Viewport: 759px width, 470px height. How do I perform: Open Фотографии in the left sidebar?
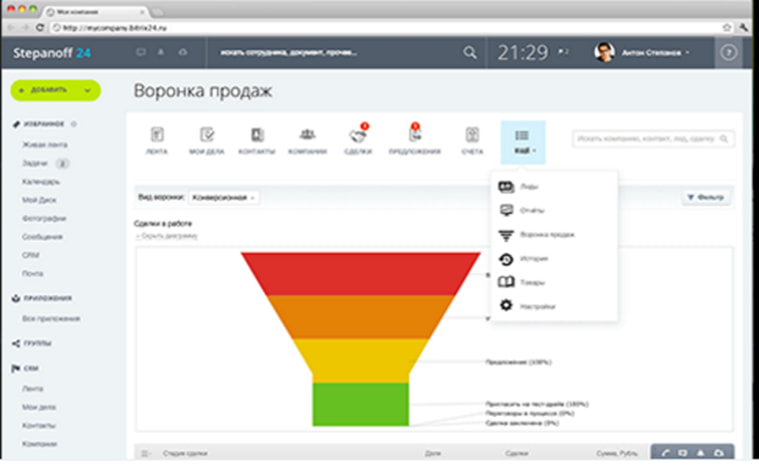44,218
